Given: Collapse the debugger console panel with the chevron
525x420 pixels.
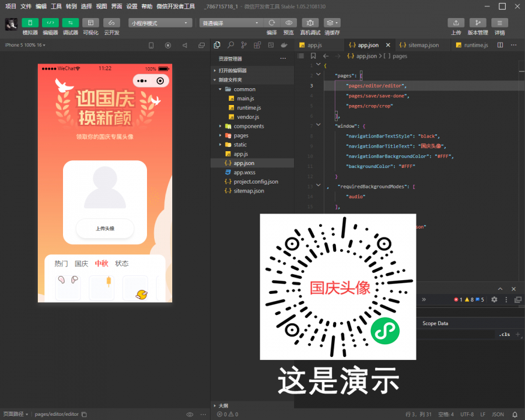Looking at the screenshot, I should click(x=500, y=289).
